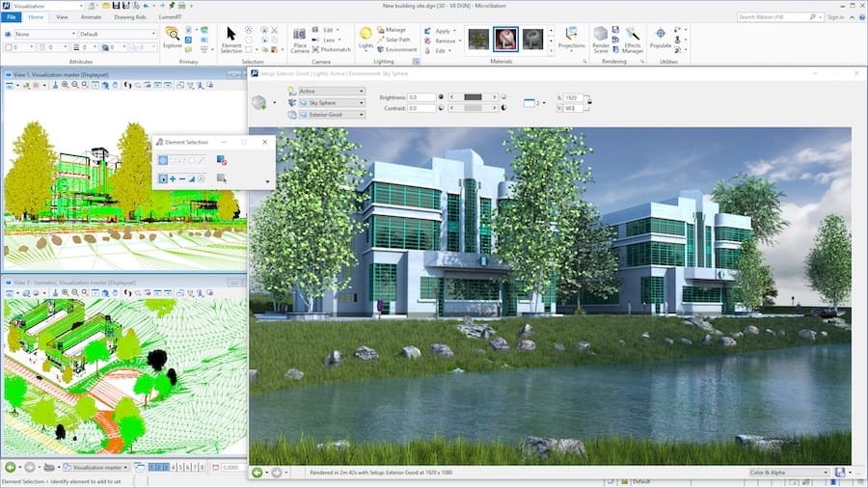The width and height of the screenshot is (868, 488).
Task: Click Manage in Lighting group
Action: pos(392,29)
